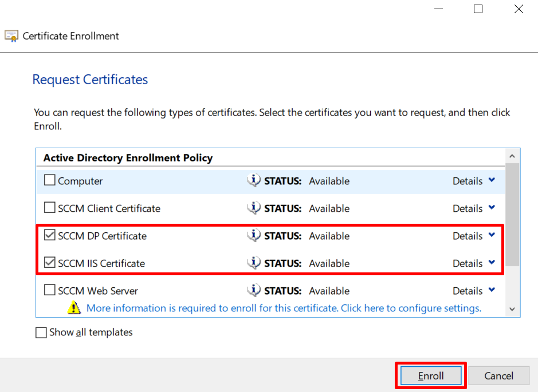Select the 'SCCM Web Server' row label

coord(98,291)
